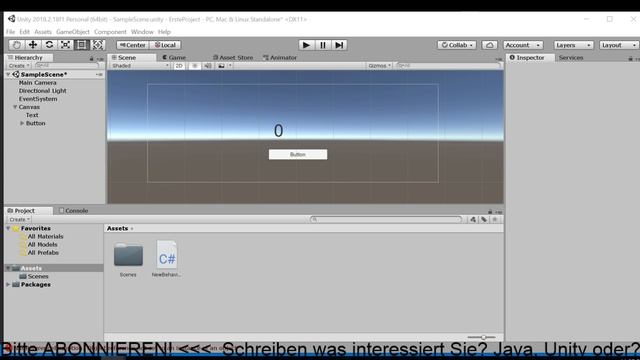Open Hierarchy Create dropdown

19,66
